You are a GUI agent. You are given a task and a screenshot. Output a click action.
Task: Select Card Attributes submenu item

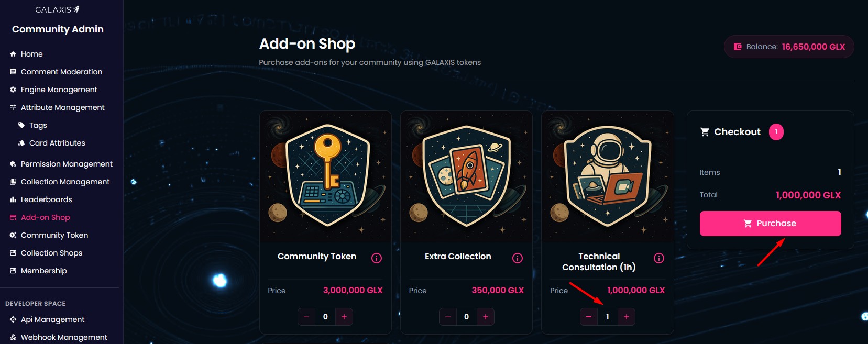[57, 143]
